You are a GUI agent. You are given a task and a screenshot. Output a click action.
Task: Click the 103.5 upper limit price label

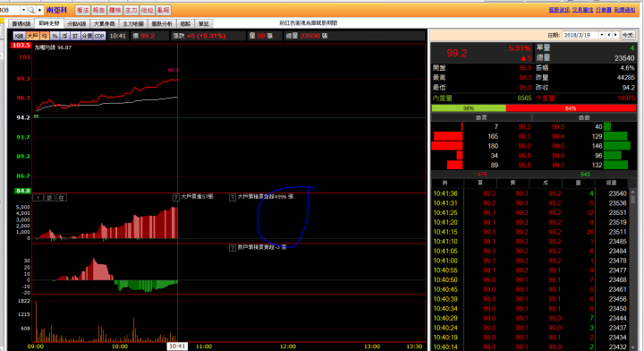pyautogui.click(x=21, y=45)
